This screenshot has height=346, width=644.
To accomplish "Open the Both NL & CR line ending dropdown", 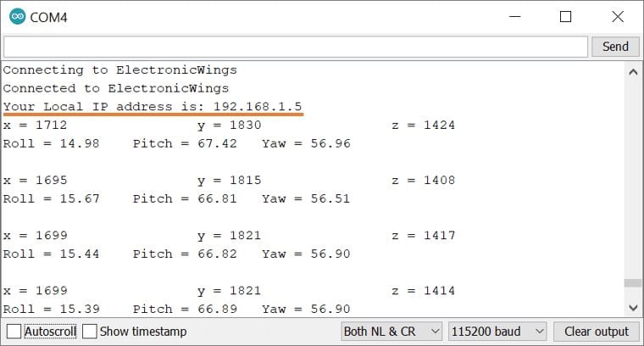I will (x=391, y=332).
